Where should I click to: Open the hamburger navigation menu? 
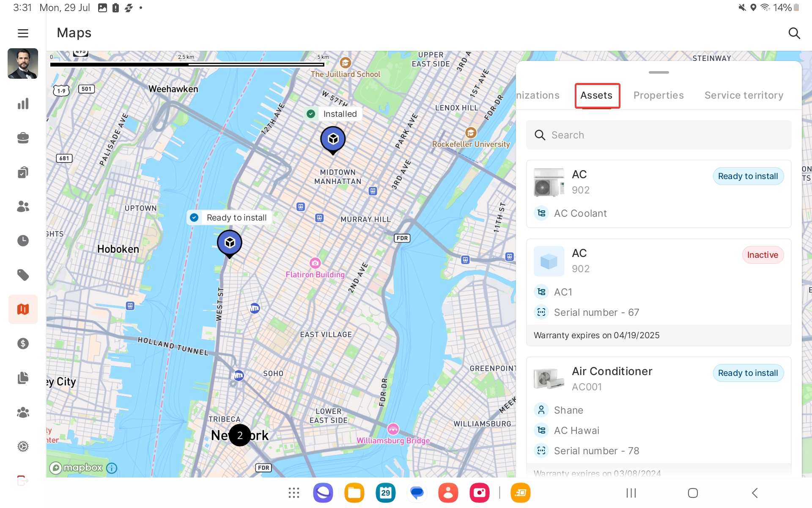(23, 33)
